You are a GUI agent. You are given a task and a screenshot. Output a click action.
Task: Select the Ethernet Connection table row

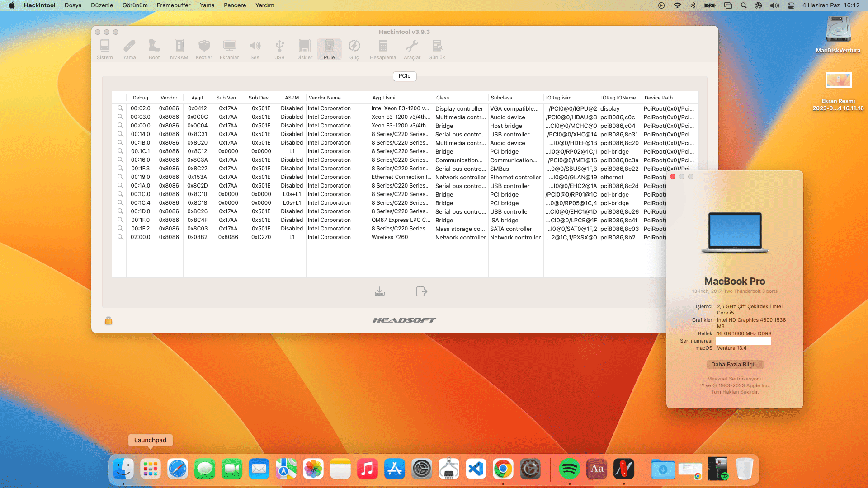[x=401, y=177]
